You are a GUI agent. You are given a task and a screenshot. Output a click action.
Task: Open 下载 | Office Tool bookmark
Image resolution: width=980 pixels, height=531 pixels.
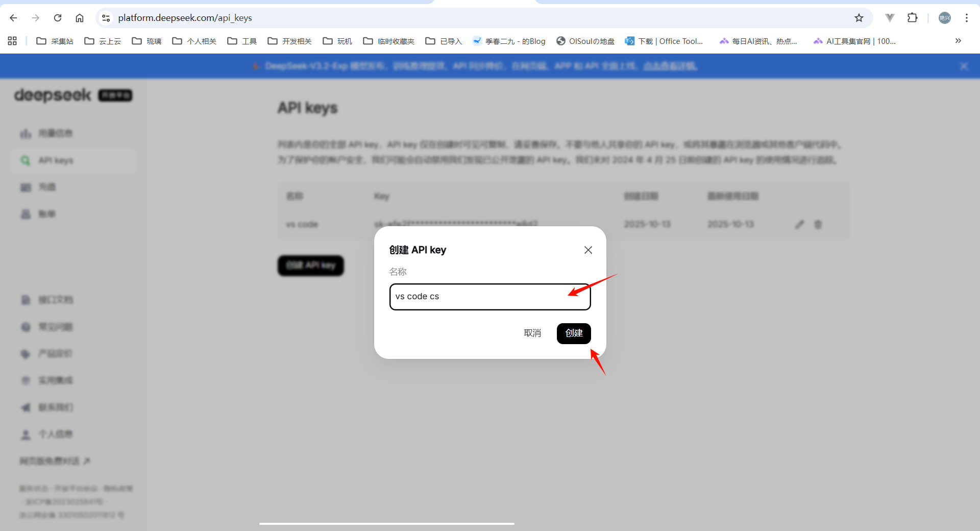point(664,41)
